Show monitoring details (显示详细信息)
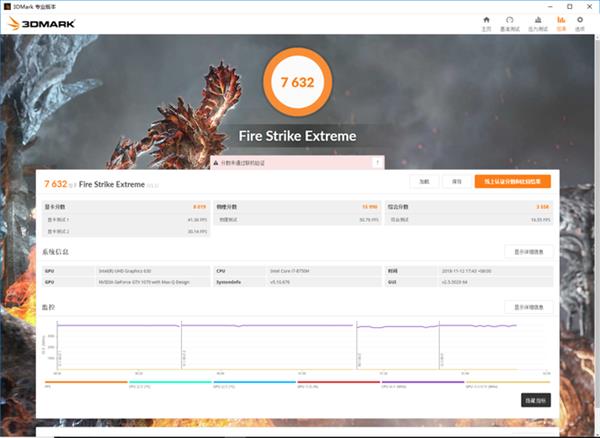Viewport: 600px width, 438px height. pyautogui.click(x=527, y=307)
